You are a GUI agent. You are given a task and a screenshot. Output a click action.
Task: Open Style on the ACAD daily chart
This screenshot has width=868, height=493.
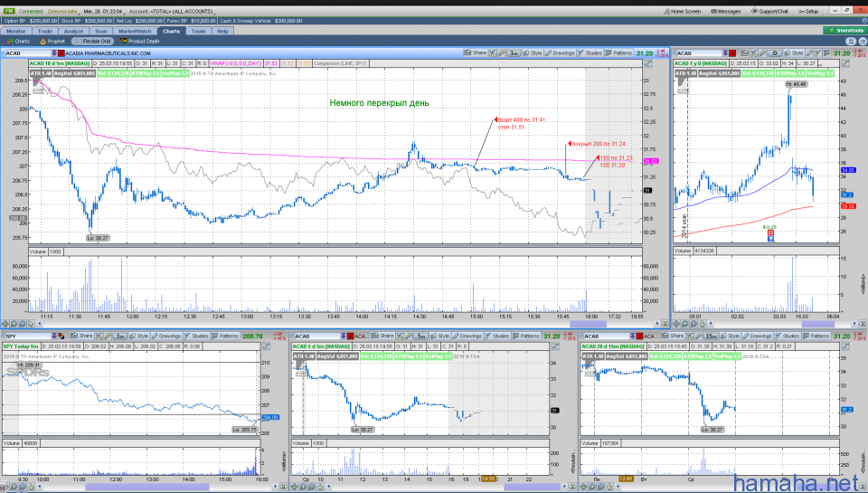[793, 52]
